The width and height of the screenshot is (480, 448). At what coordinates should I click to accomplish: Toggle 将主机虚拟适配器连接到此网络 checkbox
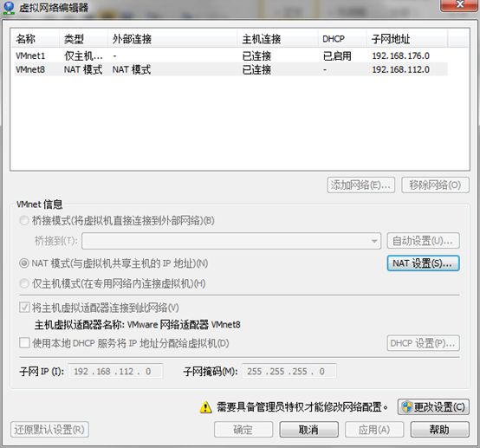(x=24, y=308)
